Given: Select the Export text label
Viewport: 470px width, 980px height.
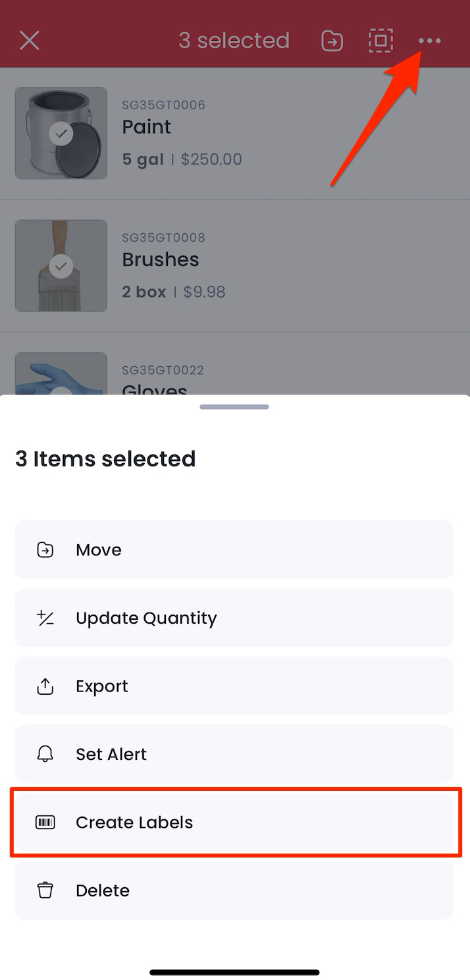Looking at the screenshot, I should pyautogui.click(x=102, y=686).
